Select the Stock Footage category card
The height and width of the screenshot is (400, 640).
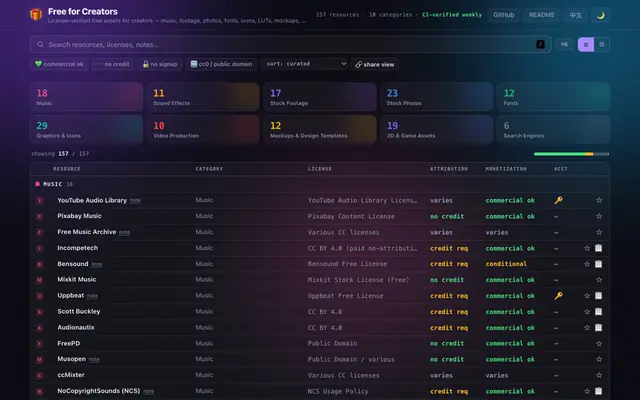(320, 97)
